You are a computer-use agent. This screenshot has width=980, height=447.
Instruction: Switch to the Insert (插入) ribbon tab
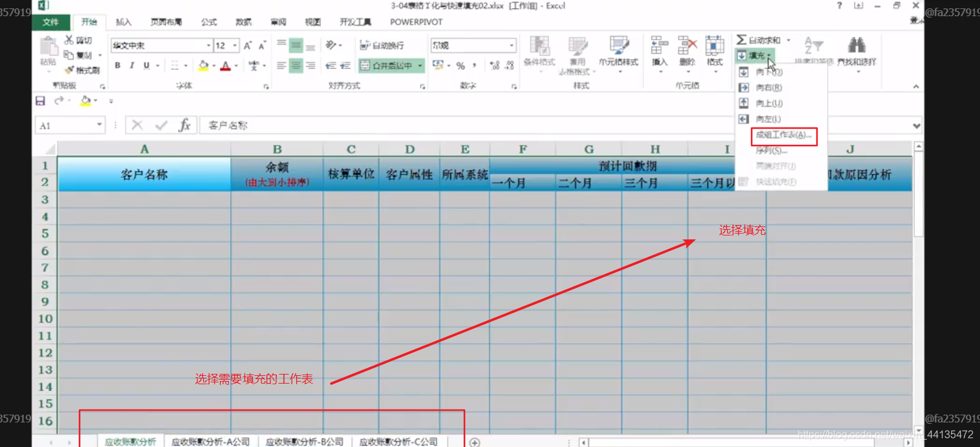[x=124, y=22]
